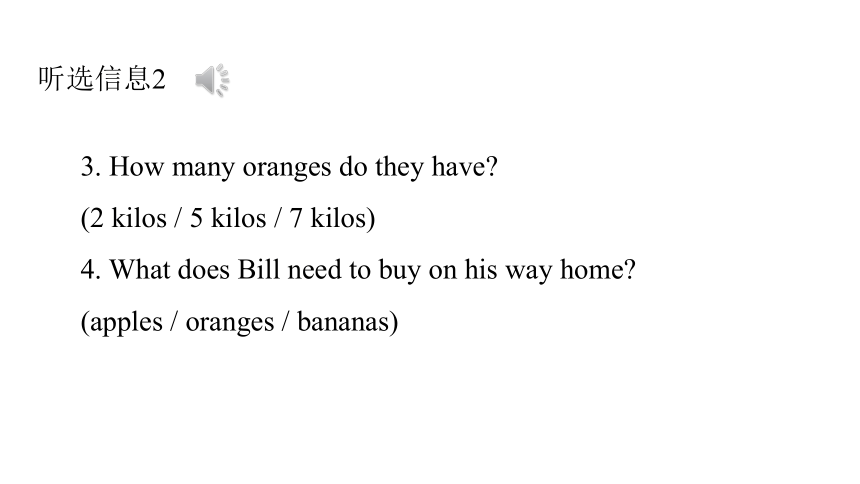Click the word 'What' starting question four

[x=140, y=270]
